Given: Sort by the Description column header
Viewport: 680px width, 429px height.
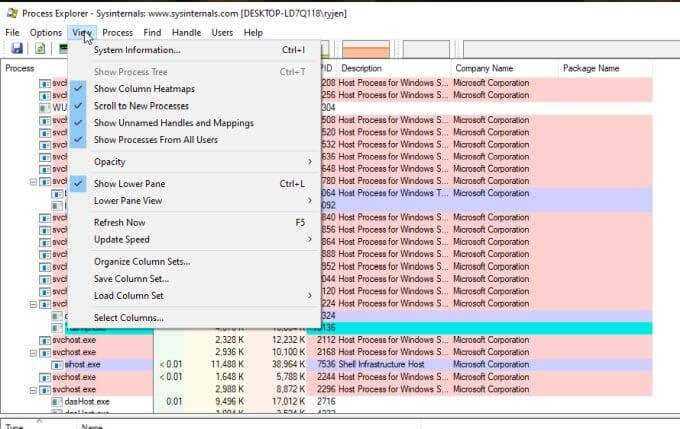Looking at the screenshot, I should 361,68.
